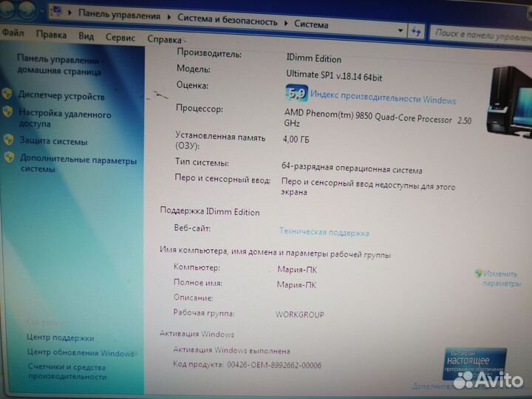The width and height of the screenshot is (532, 399).
Task: Open Счетчики и средства производительности link
Action: [66, 372]
